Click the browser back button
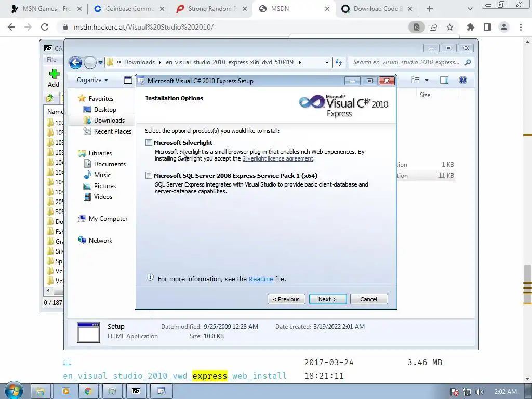Viewport: 532px width, 399px height. (x=11, y=27)
